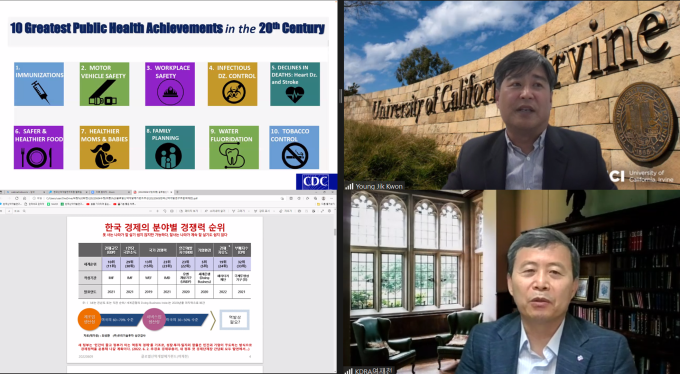Toggle the Draw pen tool in PDF toolbar
The width and height of the screenshot is (680, 374).
pyautogui.click(x=239, y=211)
